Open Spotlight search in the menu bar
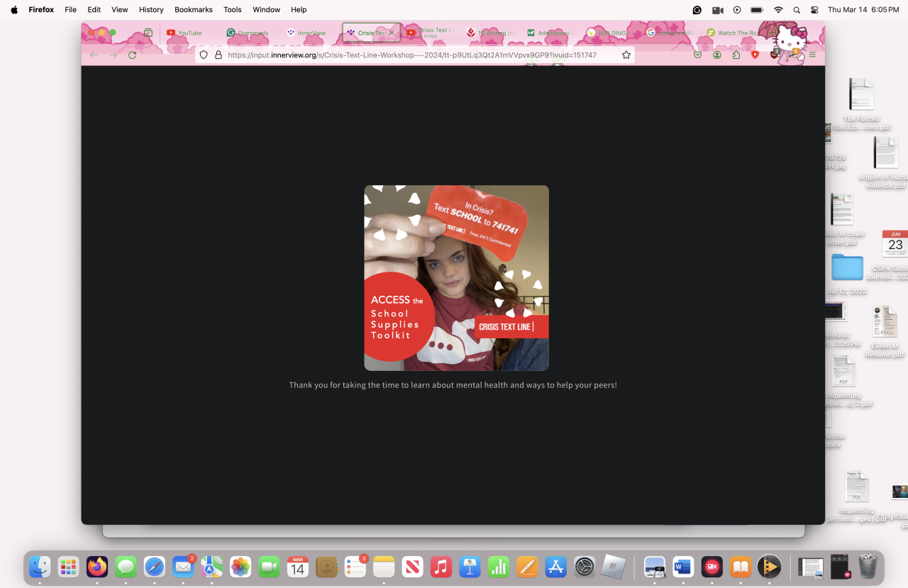This screenshot has width=908, height=588. click(797, 10)
